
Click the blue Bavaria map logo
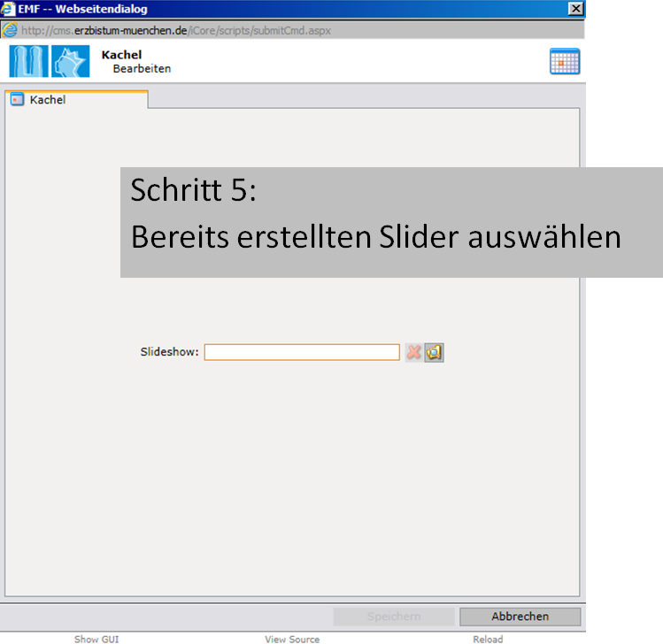70,62
